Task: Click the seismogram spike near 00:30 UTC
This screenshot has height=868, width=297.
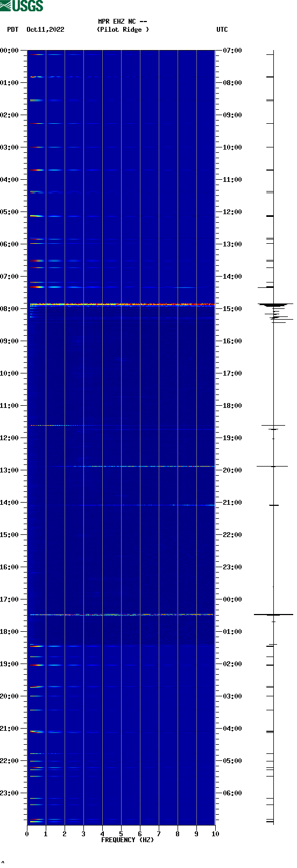Action: click(274, 615)
